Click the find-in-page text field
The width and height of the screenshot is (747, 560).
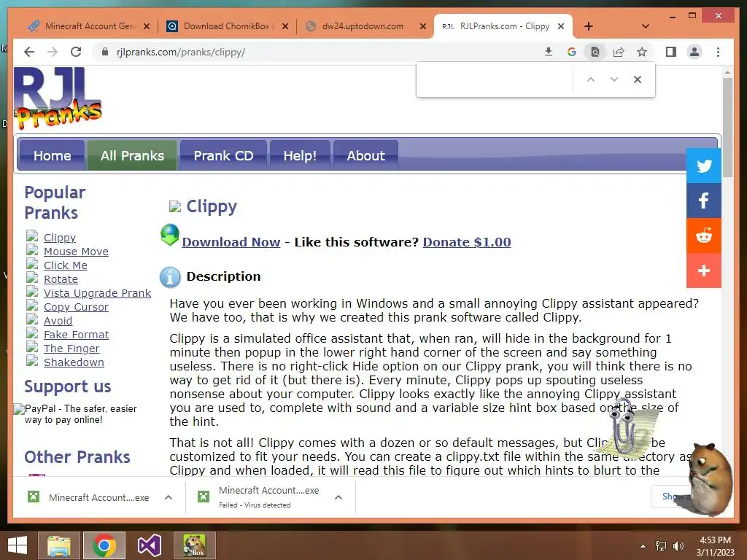point(495,79)
